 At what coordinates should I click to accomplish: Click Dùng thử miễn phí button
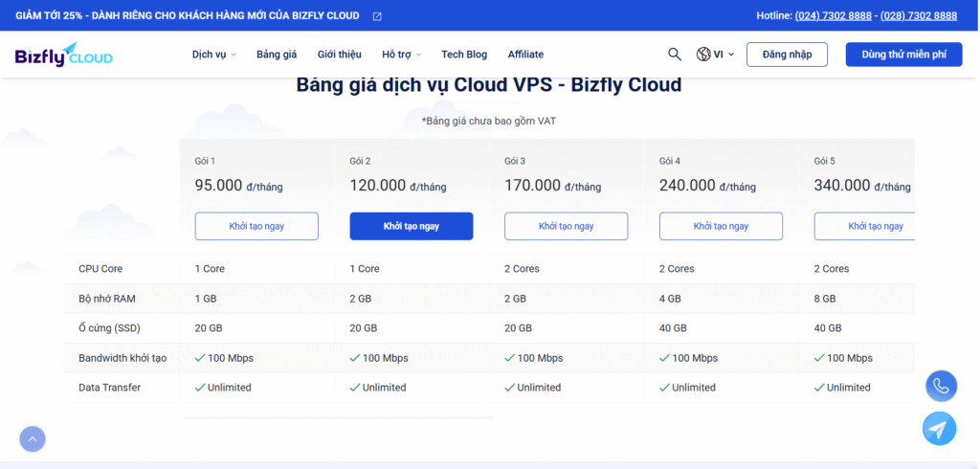903,55
